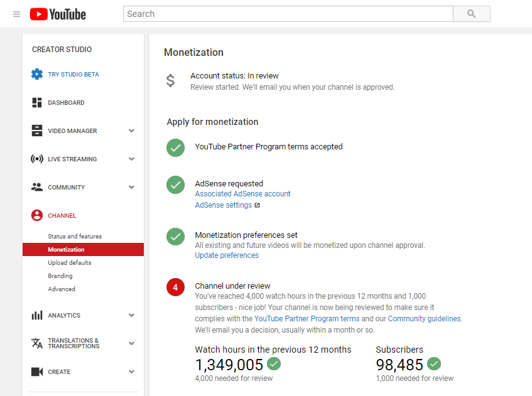Viewport: 532px width, 396px height.
Task: Click 'Account status: In review' text
Action: coord(234,75)
